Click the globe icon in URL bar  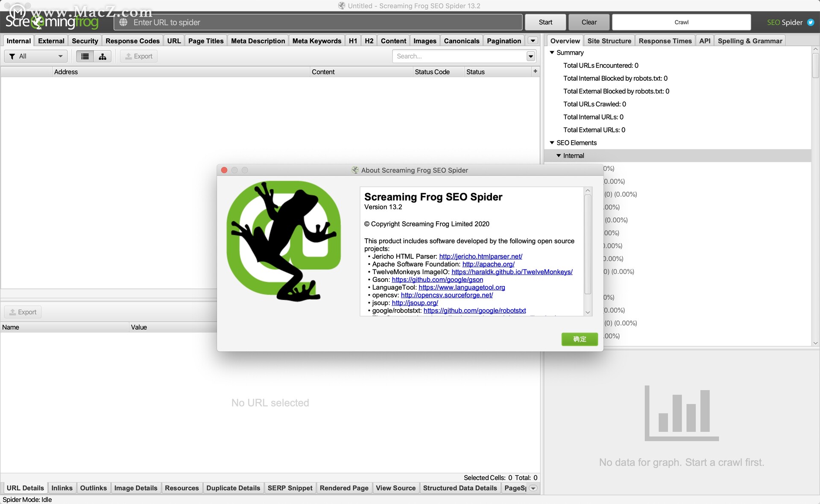[x=123, y=22]
